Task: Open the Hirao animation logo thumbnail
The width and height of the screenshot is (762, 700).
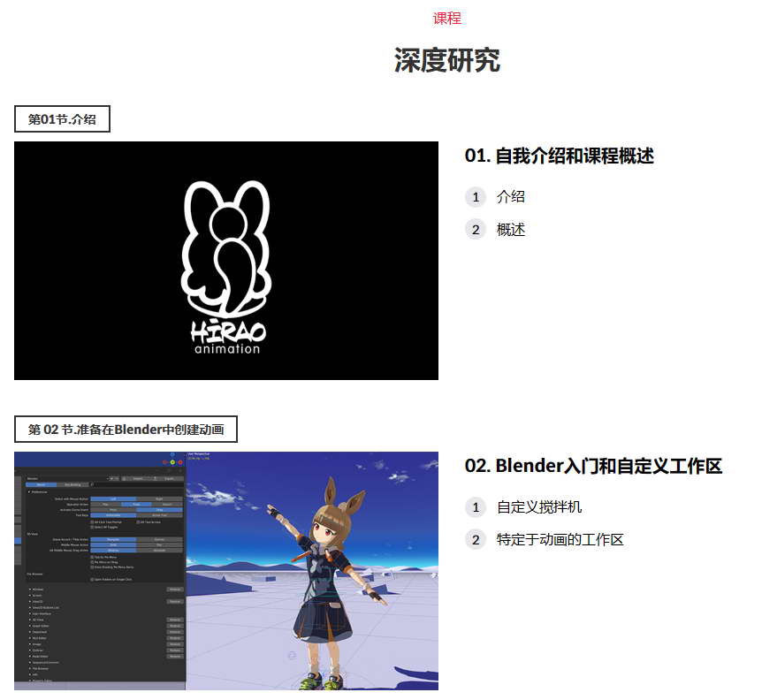Action: click(x=226, y=261)
